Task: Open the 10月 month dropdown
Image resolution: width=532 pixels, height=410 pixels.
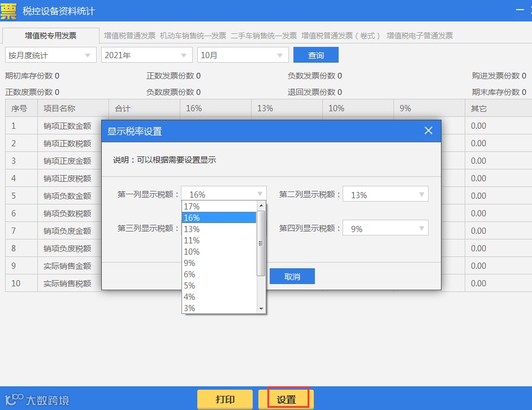Action: pyautogui.click(x=243, y=55)
